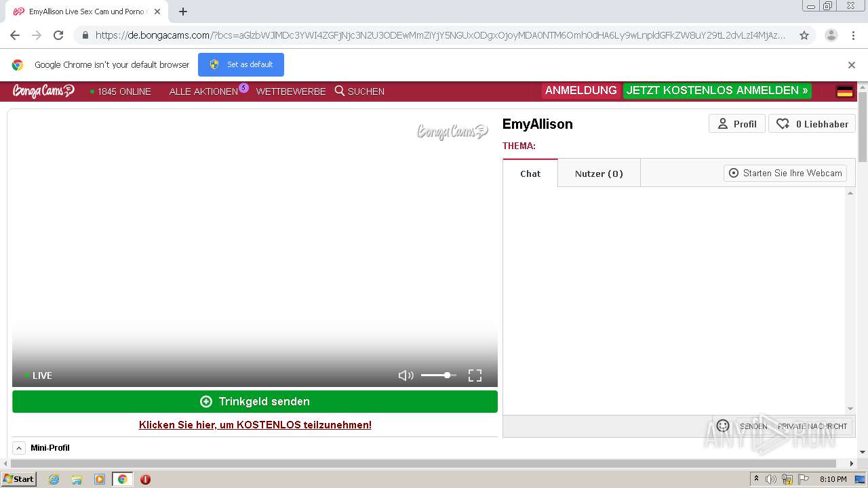The width and height of the screenshot is (868, 488).
Task: Adjust the video volume slider
Action: [x=438, y=375]
